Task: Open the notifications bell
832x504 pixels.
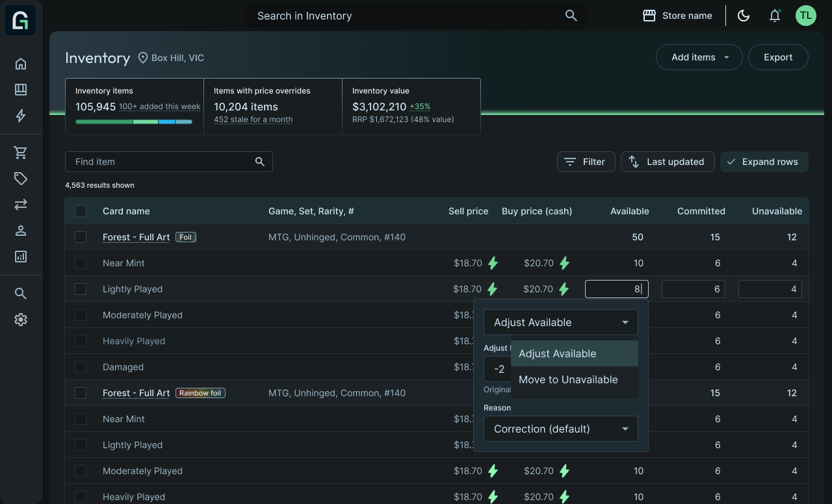Action: (x=775, y=16)
